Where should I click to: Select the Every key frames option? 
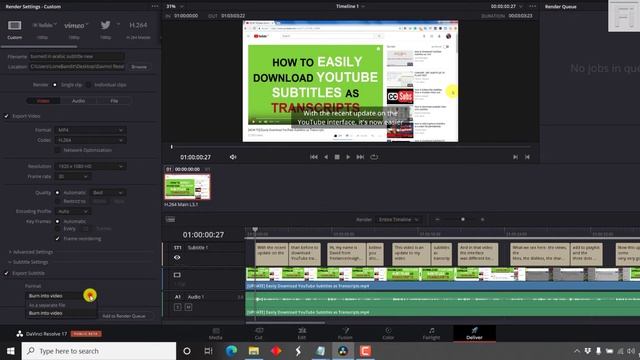click(58, 229)
